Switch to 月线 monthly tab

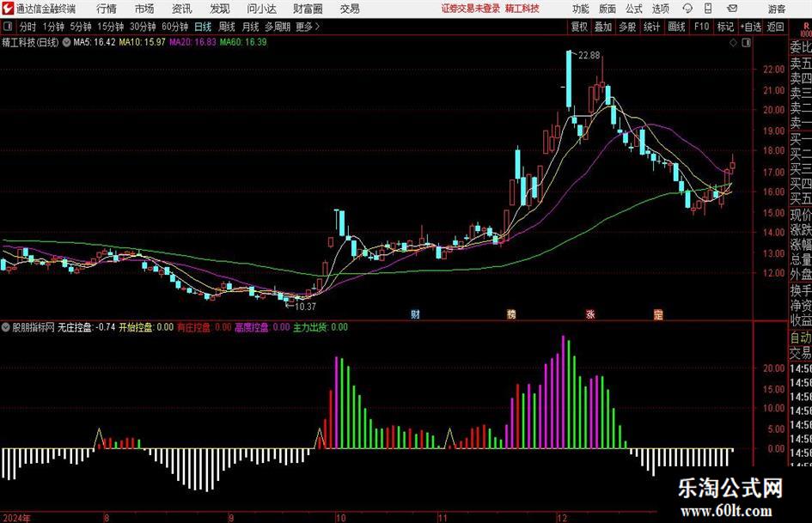250,27
